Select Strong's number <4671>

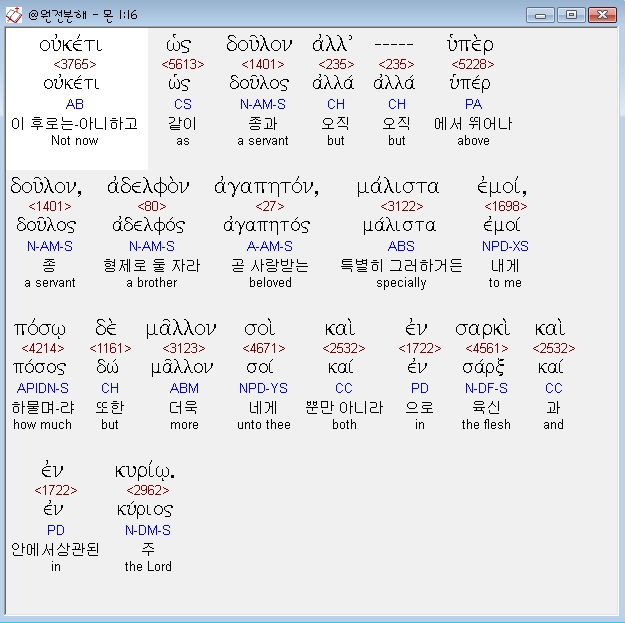click(264, 348)
